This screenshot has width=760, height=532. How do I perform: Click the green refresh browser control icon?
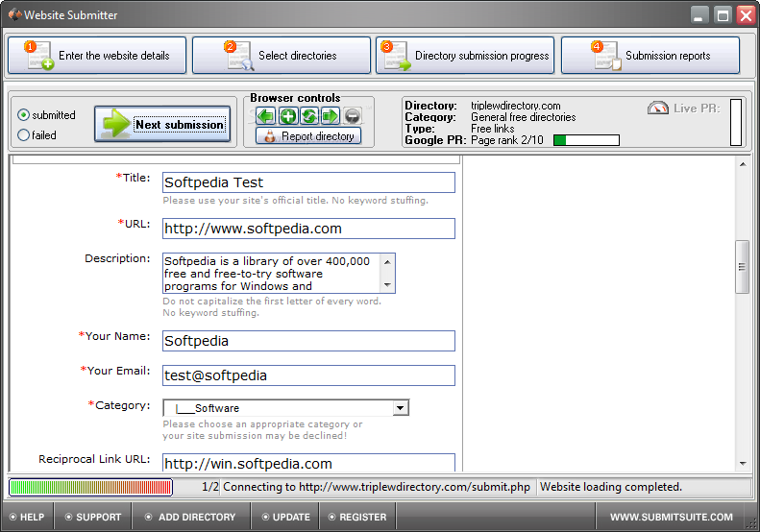(309, 116)
